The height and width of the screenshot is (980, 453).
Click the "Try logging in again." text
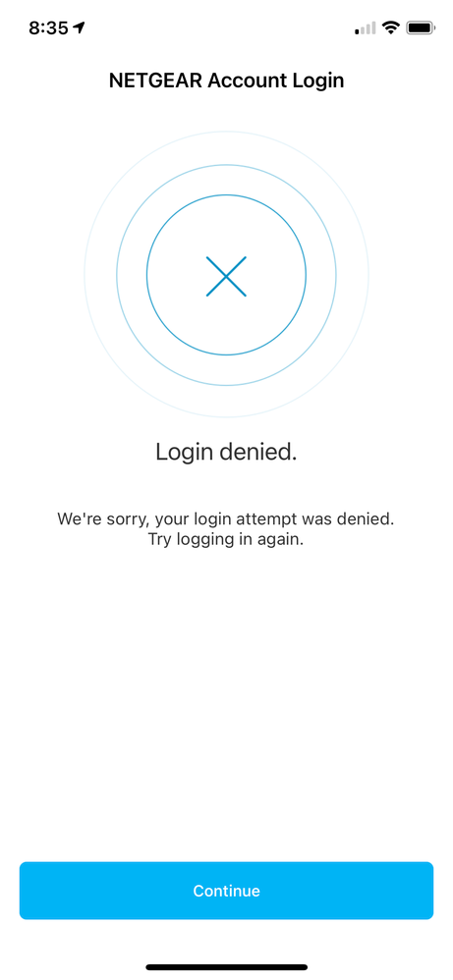click(226, 540)
